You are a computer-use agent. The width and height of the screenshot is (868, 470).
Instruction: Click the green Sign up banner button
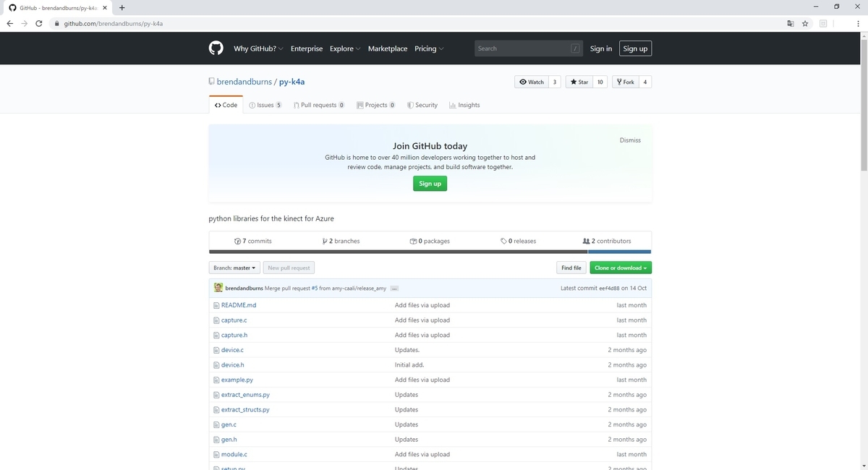(x=430, y=184)
